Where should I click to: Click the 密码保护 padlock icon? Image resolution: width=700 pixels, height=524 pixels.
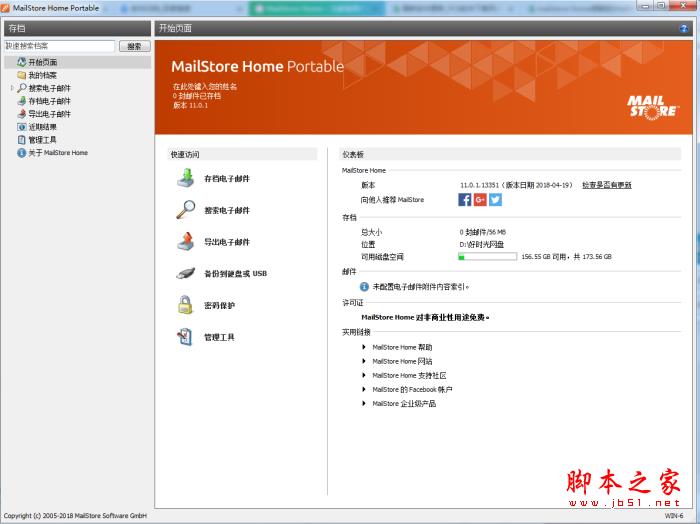click(x=186, y=305)
